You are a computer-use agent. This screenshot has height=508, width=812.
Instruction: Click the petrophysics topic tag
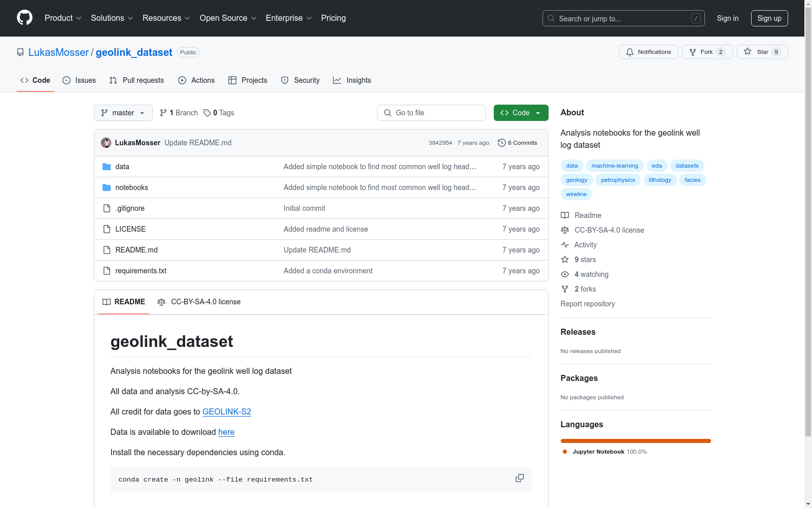618,180
